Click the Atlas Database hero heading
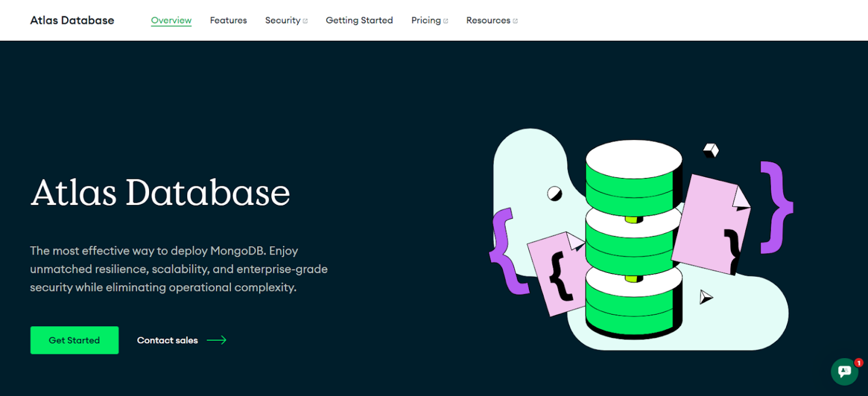The image size is (868, 396). coord(160,193)
